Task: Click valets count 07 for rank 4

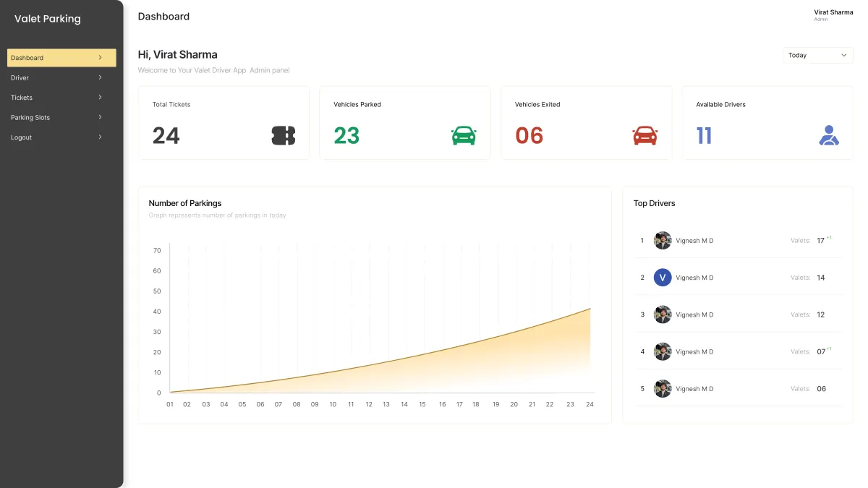Action: click(821, 351)
